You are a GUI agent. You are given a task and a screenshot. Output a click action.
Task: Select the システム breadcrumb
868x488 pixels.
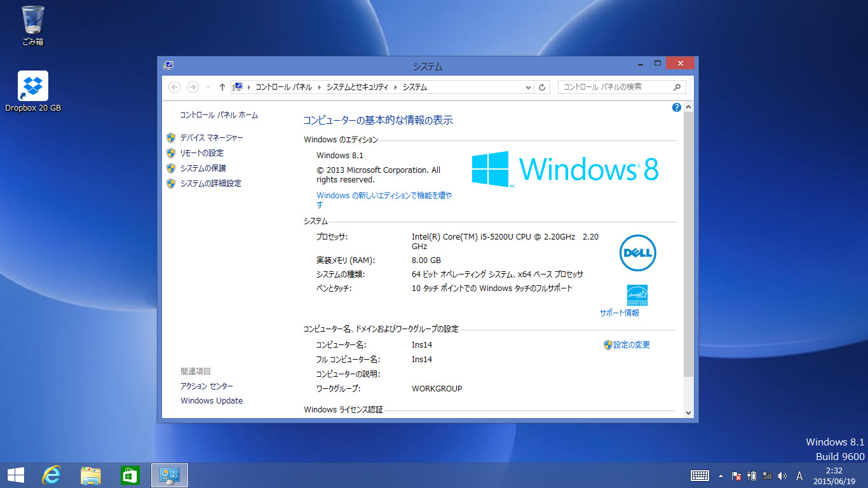point(415,87)
